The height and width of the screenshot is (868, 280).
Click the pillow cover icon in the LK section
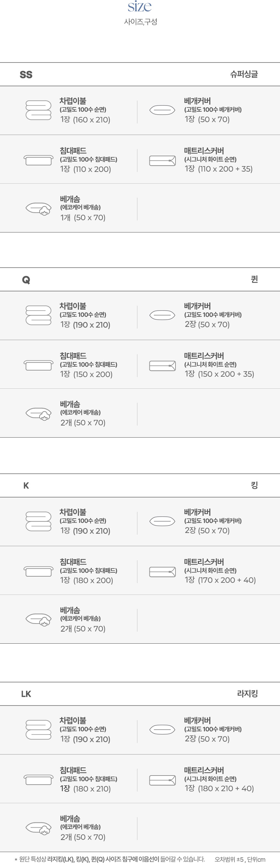coord(162,730)
